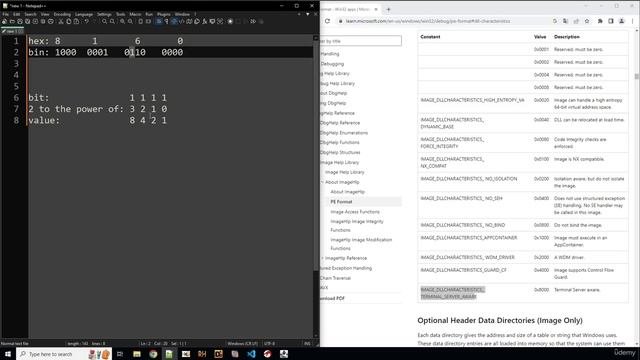Open Windows Start menu

click(x=8, y=354)
